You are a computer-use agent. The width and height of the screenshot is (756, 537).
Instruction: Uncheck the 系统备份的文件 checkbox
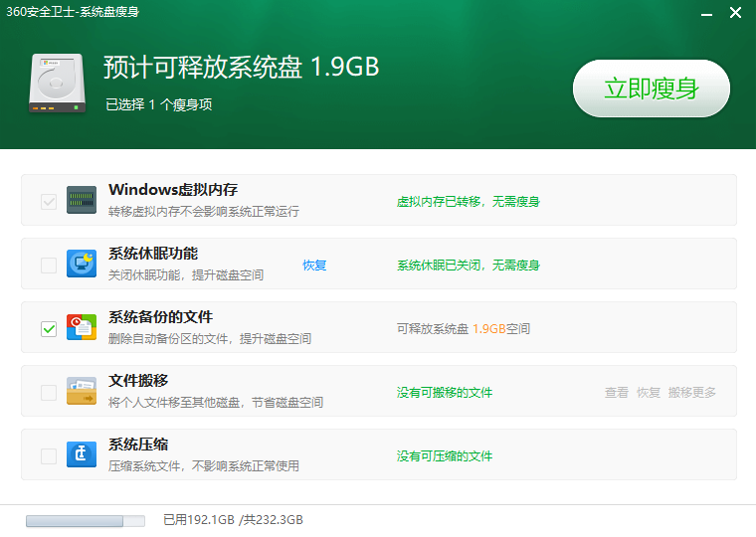(x=48, y=328)
